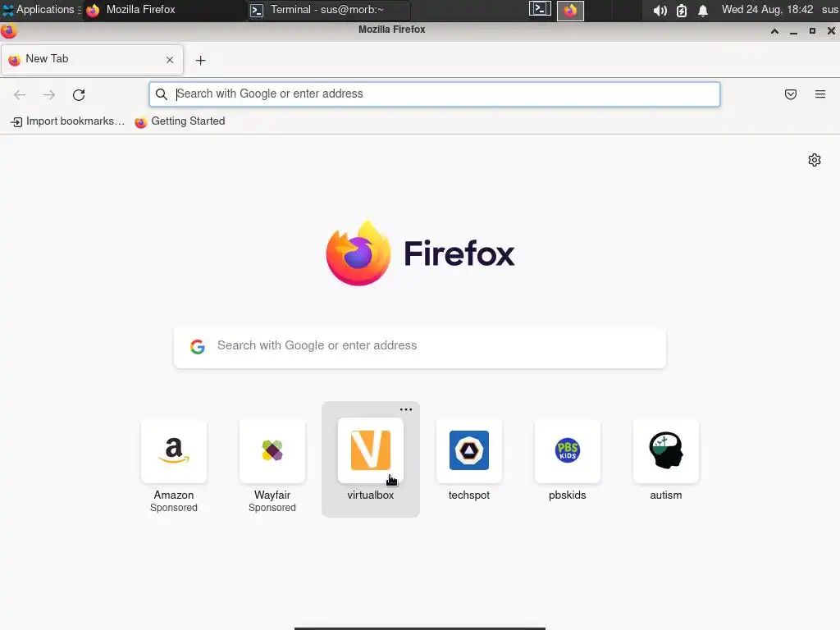Click the Back navigation arrow
Image resolution: width=840 pixels, height=630 pixels.
[20, 95]
